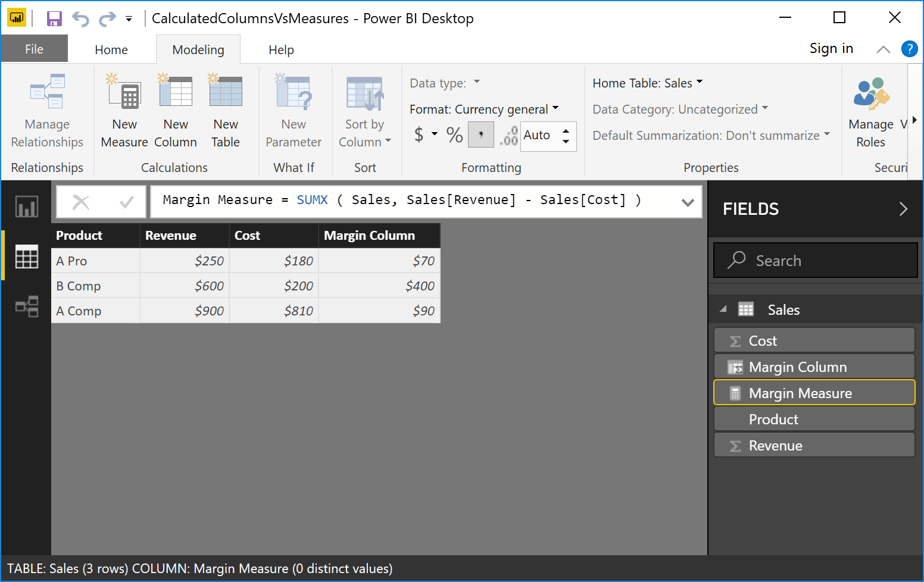Undo the last action

pyautogui.click(x=80, y=19)
